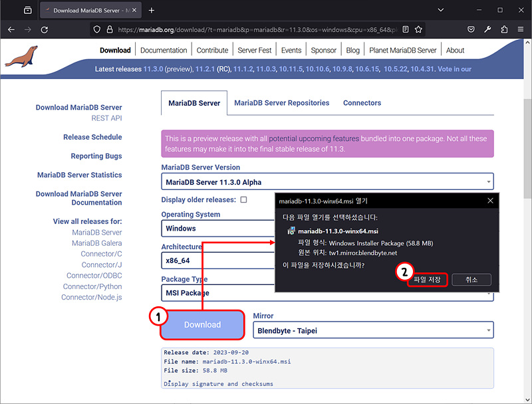Open the Blog nav item

point(353,50)
